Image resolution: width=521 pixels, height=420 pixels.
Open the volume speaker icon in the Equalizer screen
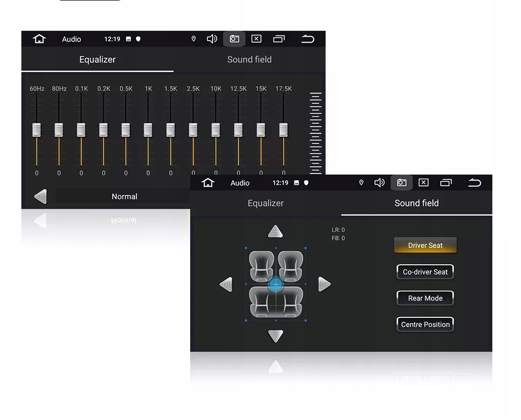(x=212, y=39)
